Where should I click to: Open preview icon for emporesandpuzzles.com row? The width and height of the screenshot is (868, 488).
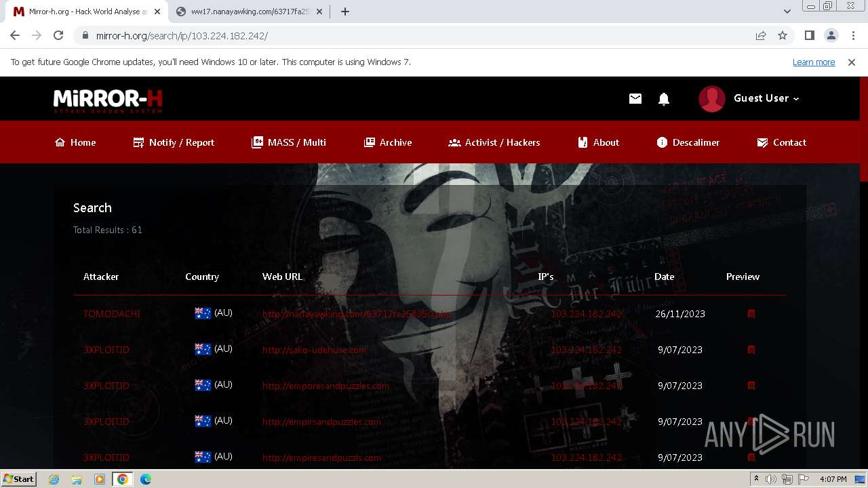(x=751, y=386)
